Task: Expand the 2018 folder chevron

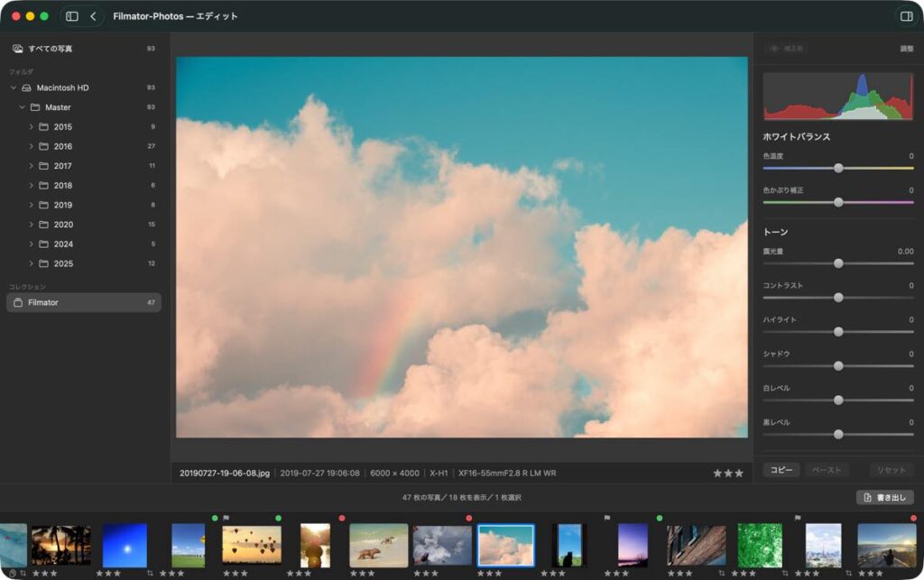Action: (32, 186)
